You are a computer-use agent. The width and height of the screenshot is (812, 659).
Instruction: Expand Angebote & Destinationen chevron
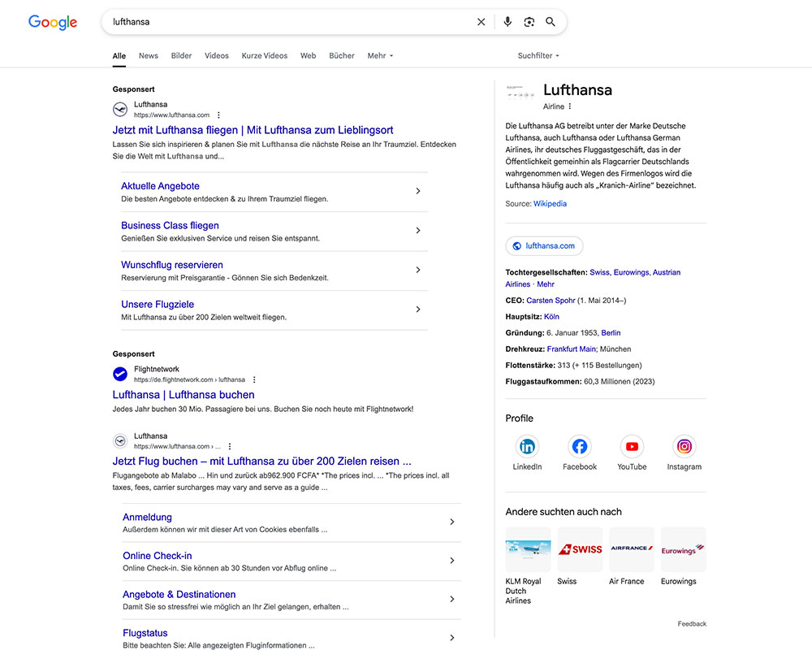coord(452,599)
